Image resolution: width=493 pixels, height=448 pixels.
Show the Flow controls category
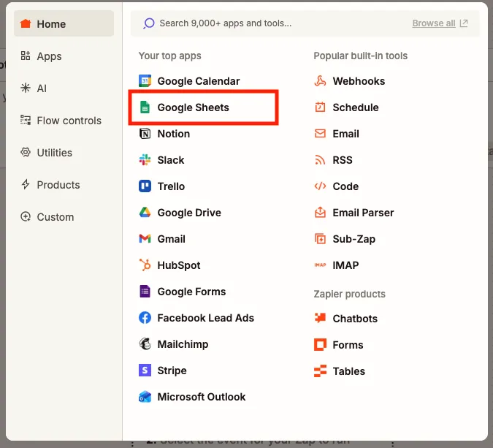click(64, 121)
